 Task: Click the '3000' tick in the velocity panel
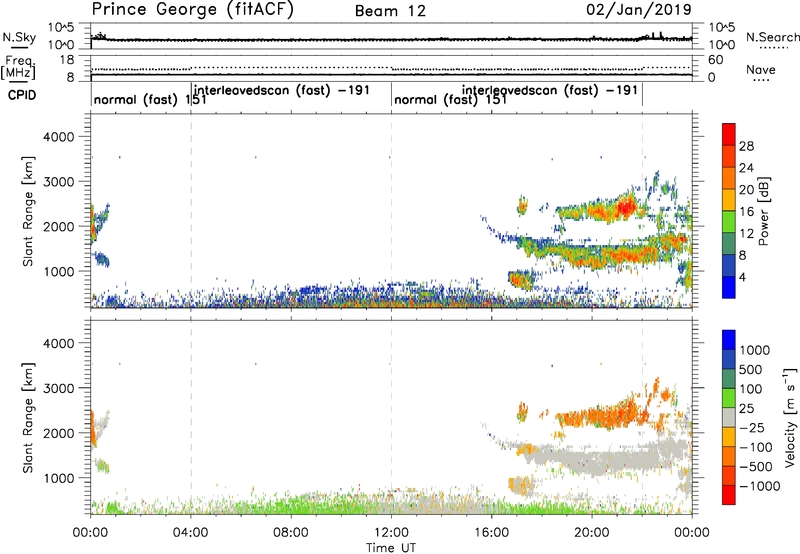click(x=58, y=388)
